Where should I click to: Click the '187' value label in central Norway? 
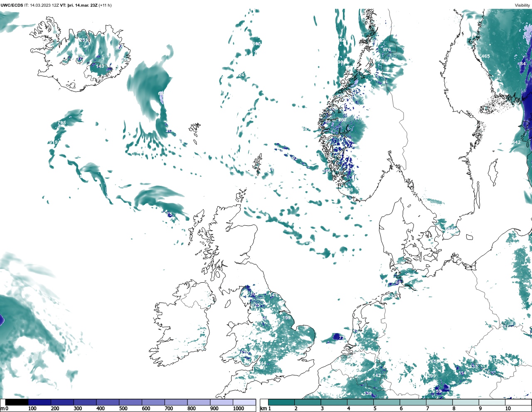[x=342, y=120]
